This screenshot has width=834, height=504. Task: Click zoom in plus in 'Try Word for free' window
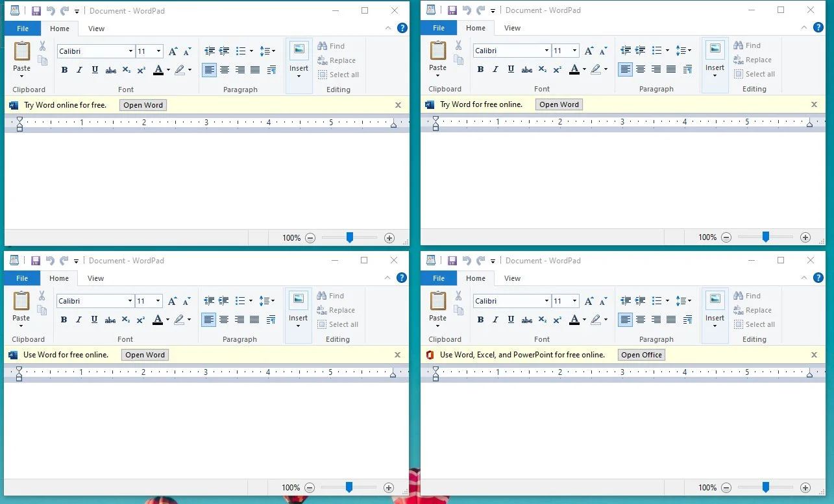pyautogui.click(x=805, y=237)
